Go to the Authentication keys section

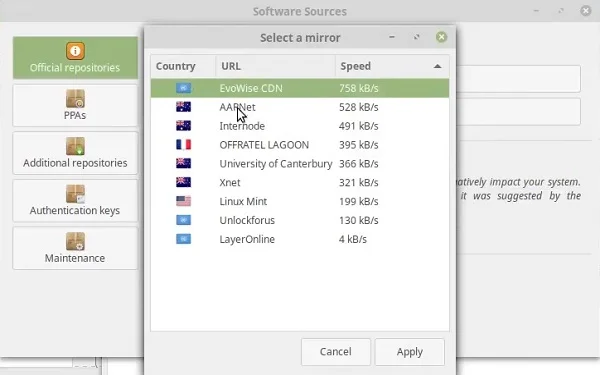(75, 201)
